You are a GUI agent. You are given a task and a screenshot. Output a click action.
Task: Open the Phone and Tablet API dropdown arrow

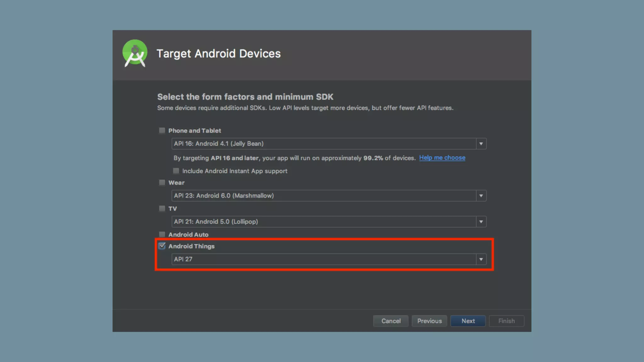click(481, 144)
